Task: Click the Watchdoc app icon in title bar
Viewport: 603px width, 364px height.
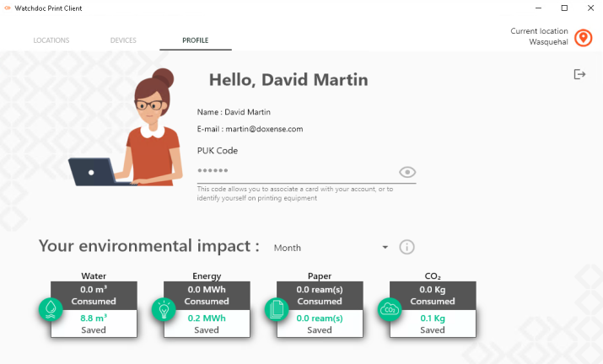Action: [x=7, y=8]
